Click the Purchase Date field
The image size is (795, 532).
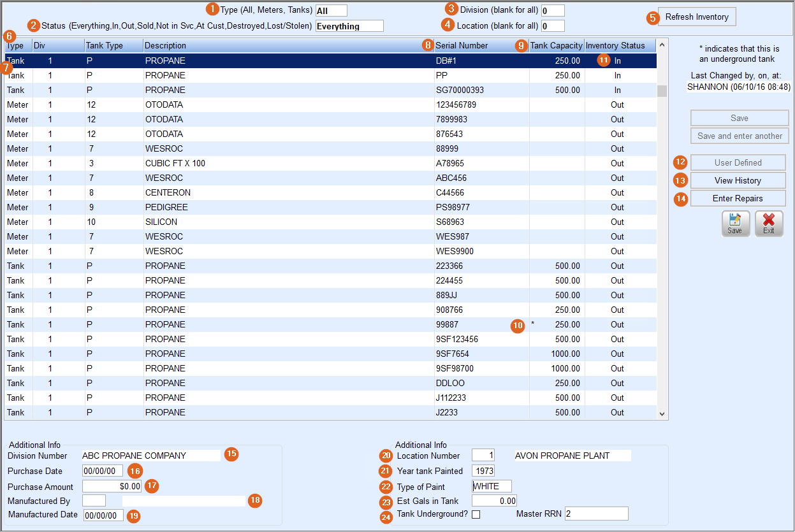click(x=103, y=471)
